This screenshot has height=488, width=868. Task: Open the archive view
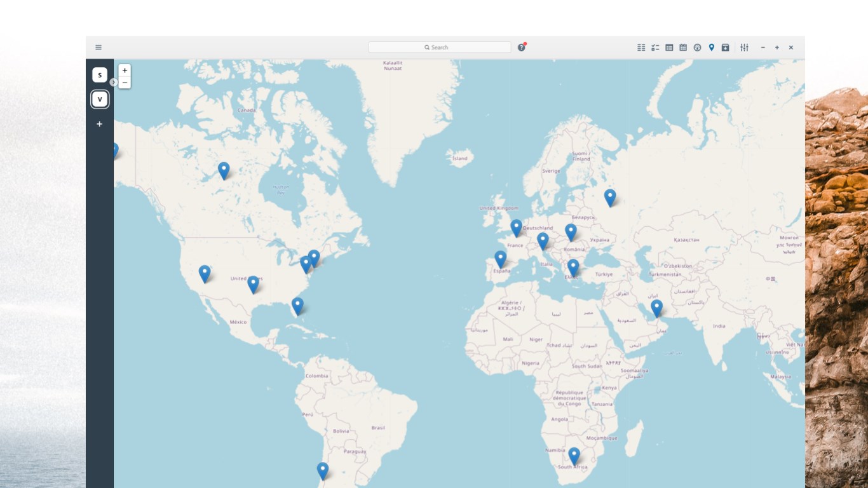pos(725,48)
